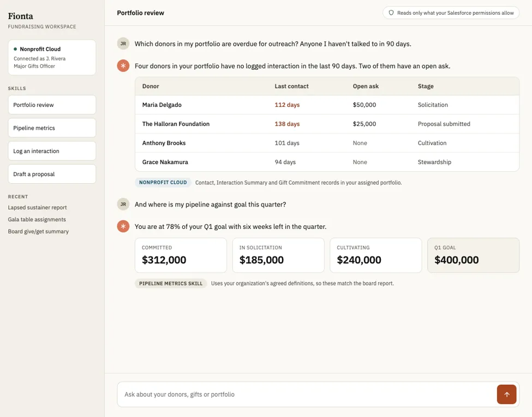Click the assistant asterisk icon beside the 78% reply
The height and width of the screenshot is (417, 532).
[x=123, y=226]
